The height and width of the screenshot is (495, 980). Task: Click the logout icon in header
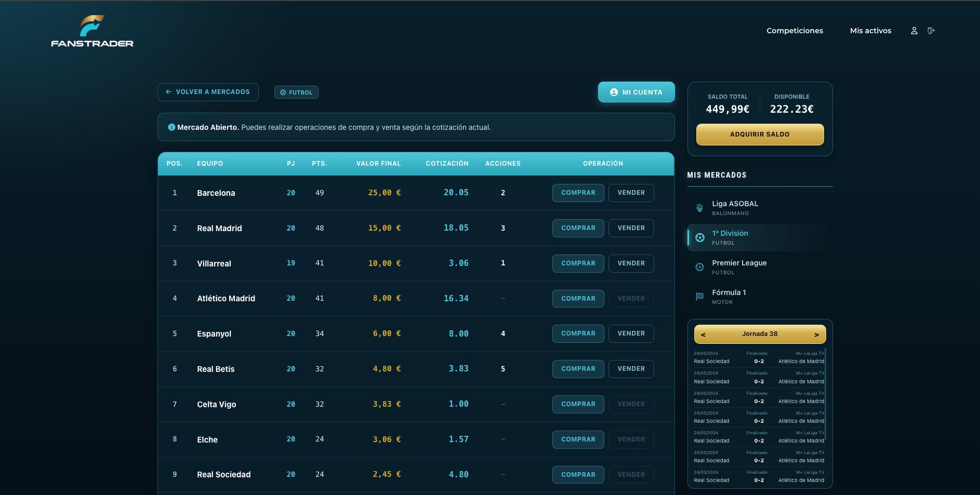931,31
